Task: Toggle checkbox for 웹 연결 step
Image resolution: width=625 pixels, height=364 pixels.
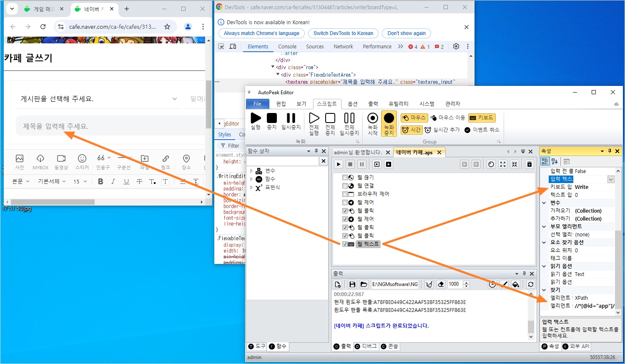Action: pyautogui.click(x=345, y=186)
